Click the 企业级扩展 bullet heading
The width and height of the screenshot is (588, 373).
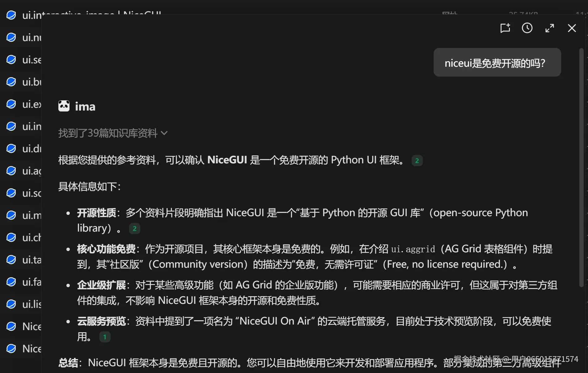click(102, 285)
